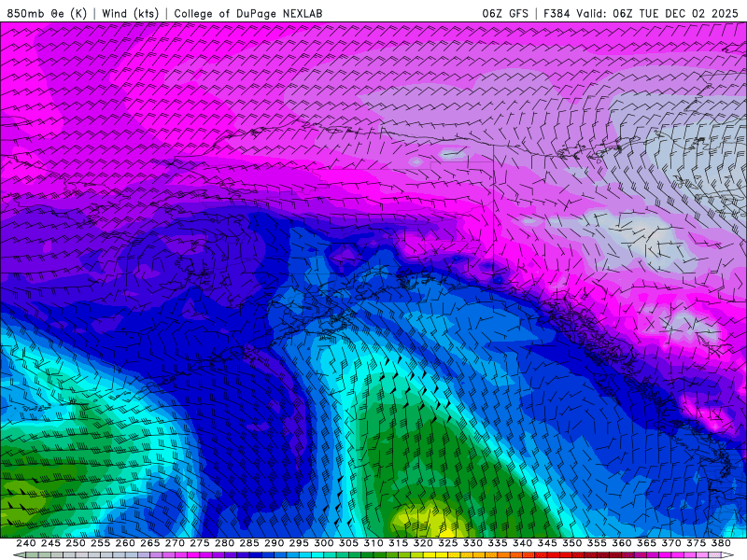Click the 255 value on the color scale
Viewport: 747px width, 560px height.
click(100, 543)
